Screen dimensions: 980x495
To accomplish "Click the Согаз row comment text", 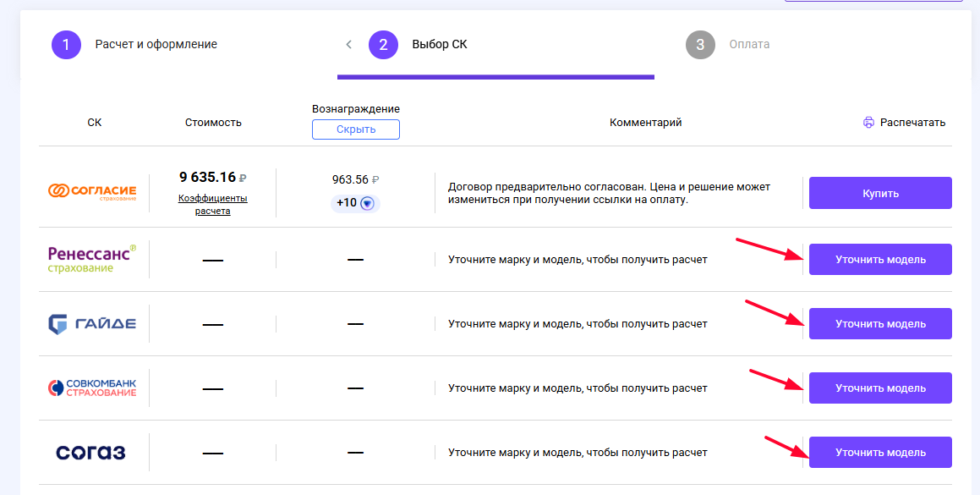I will tap(578, 453).
